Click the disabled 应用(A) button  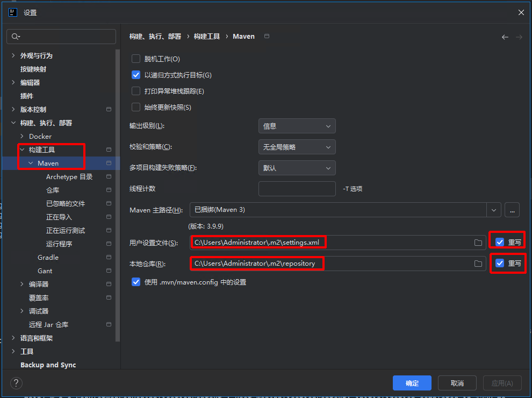pos(502,383)
